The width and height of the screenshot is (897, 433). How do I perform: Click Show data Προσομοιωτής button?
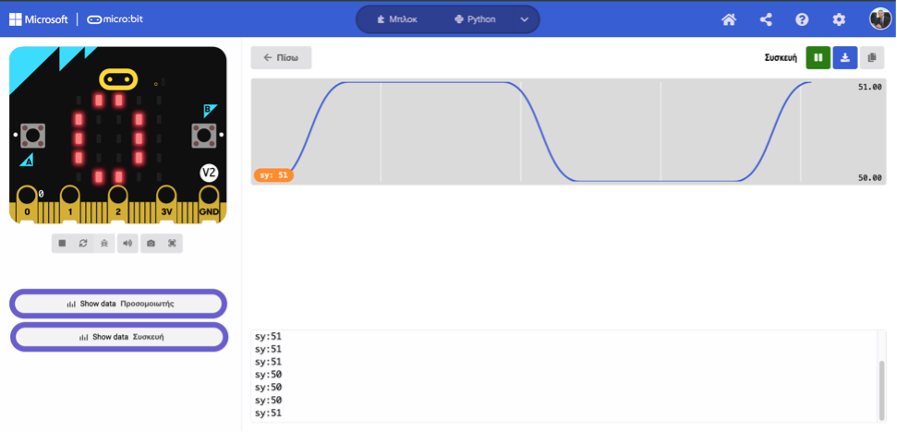click(118, 302)
